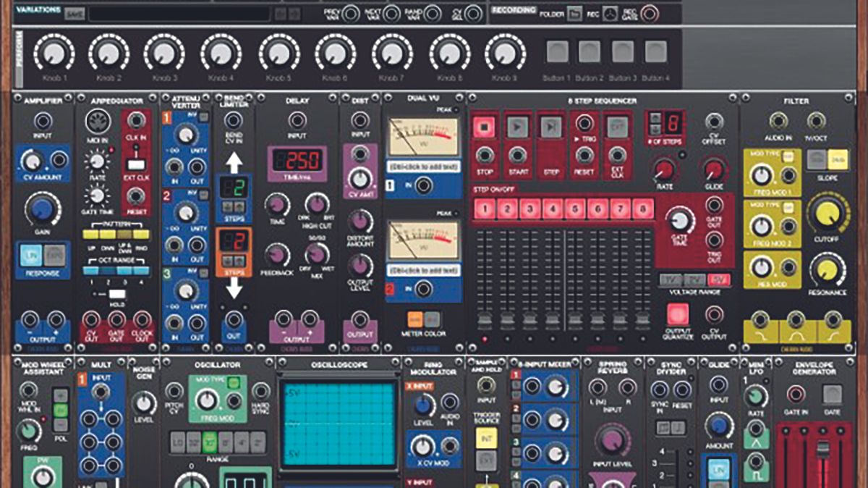Click the REC icon in the Recording section
868x488 pixels.
coord(610,14)
